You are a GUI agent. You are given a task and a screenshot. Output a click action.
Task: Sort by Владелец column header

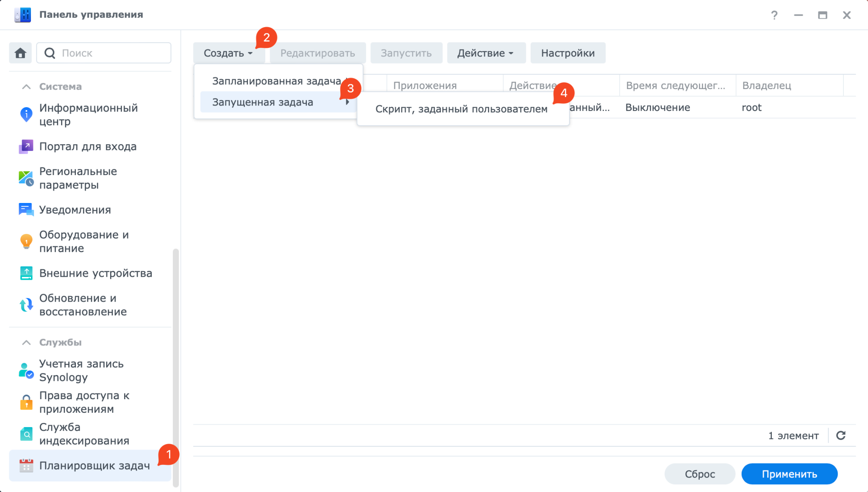(x=790, y=86)
